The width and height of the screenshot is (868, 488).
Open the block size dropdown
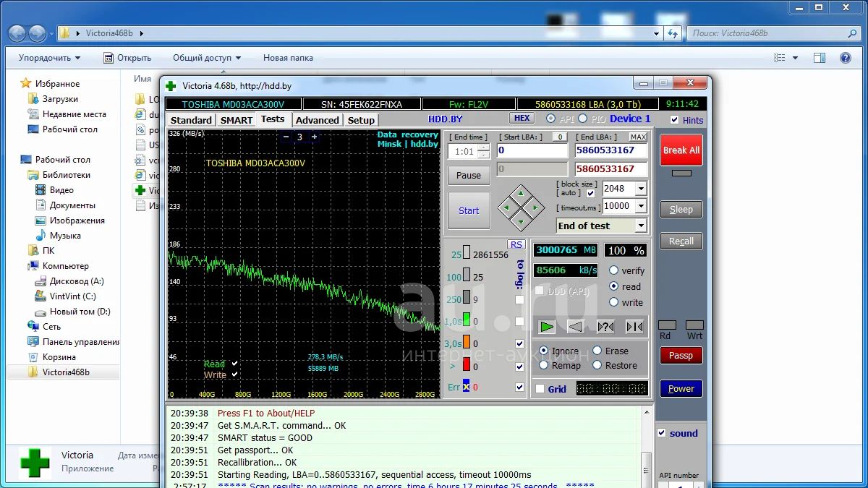pos(640,189)
